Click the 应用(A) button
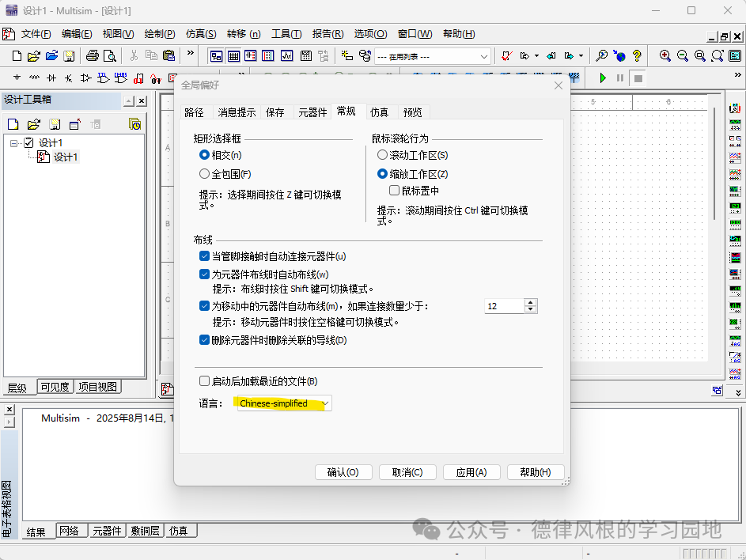Viewport: 746px width, 560px height. [471, 472]
